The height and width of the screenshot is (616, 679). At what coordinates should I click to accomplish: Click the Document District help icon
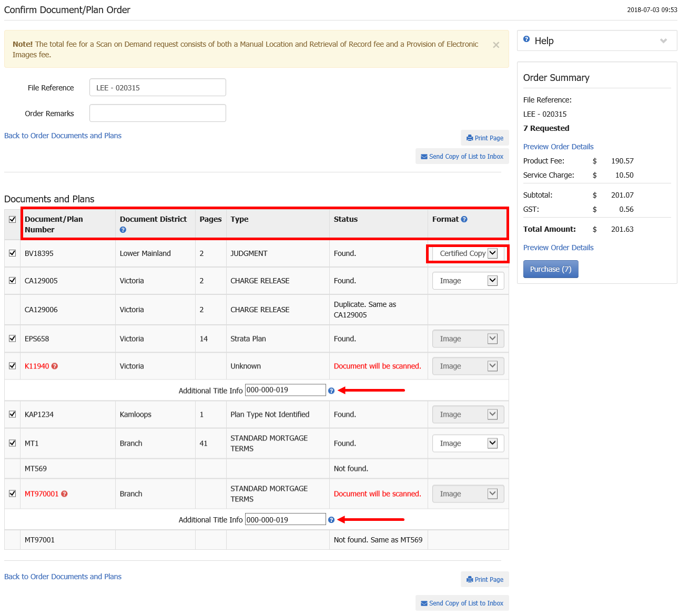coord(123,230)
